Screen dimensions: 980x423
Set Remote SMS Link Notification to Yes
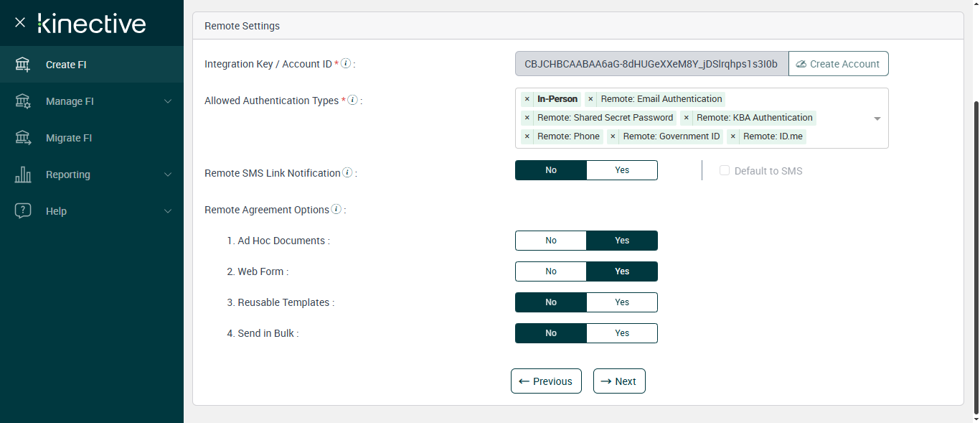tap(621, 170)
